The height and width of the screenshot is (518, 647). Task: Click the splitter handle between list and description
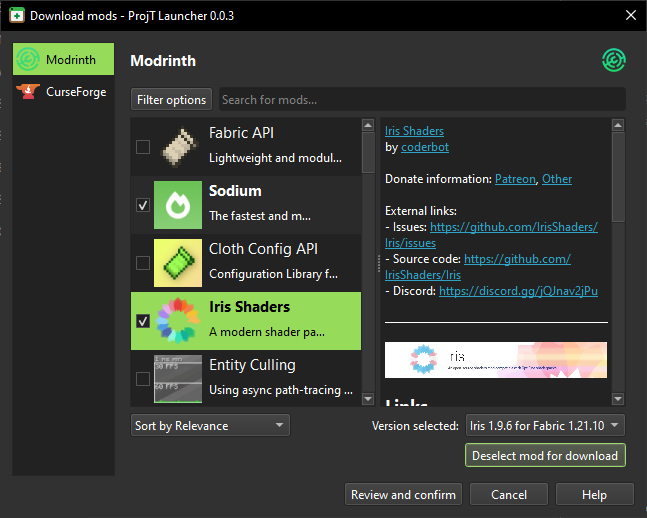pyautogui.click(x=378, y=263)
